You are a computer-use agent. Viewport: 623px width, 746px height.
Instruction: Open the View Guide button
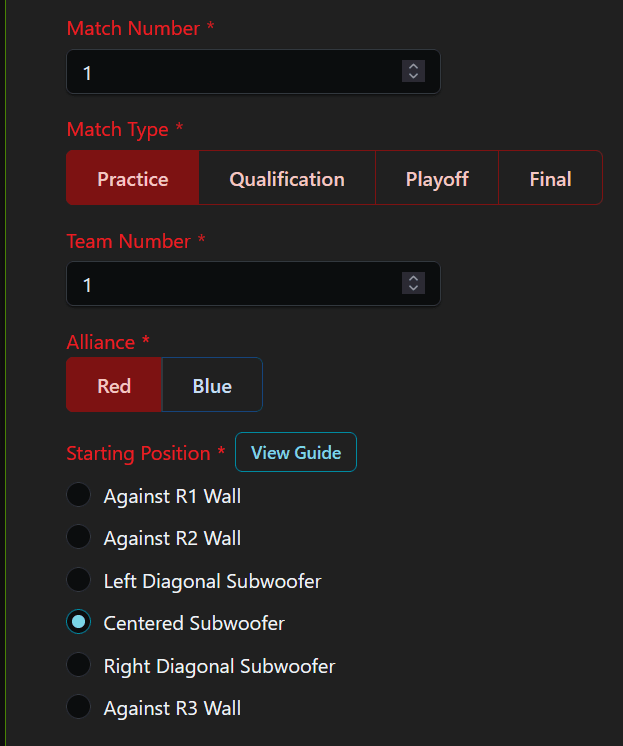(296, 452)
